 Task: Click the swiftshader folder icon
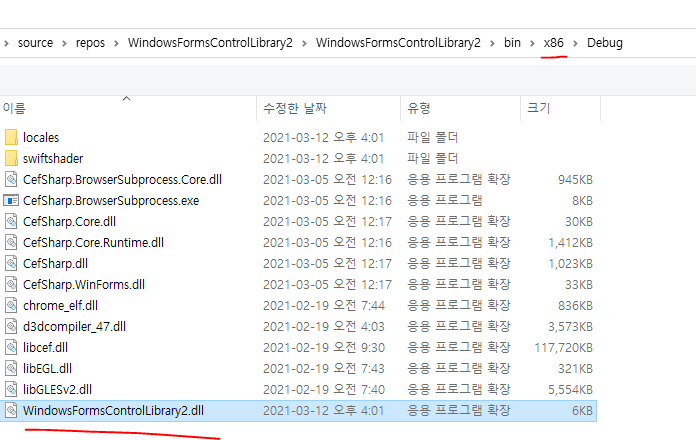click(11, 158)
